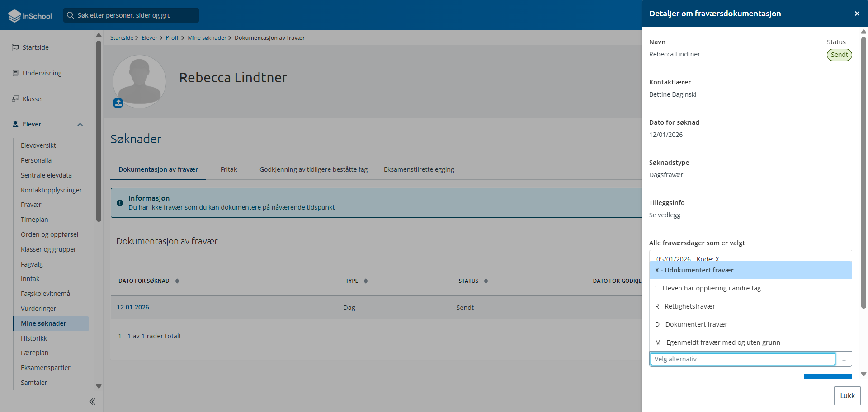Image resolution: width=868 pixels, height=412 pixels.
Task: Open Kontaktopplysninger
Action: [51, 190]
